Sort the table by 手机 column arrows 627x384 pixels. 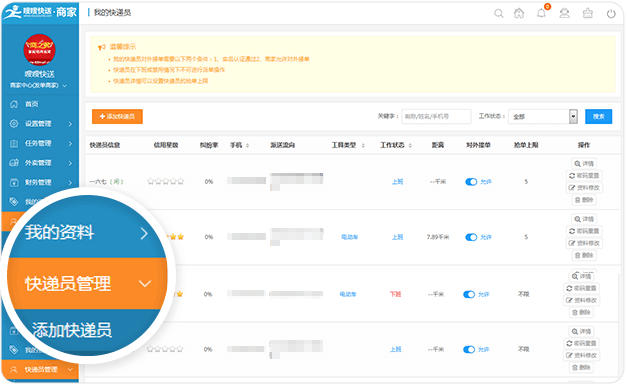tap(248, 146)
